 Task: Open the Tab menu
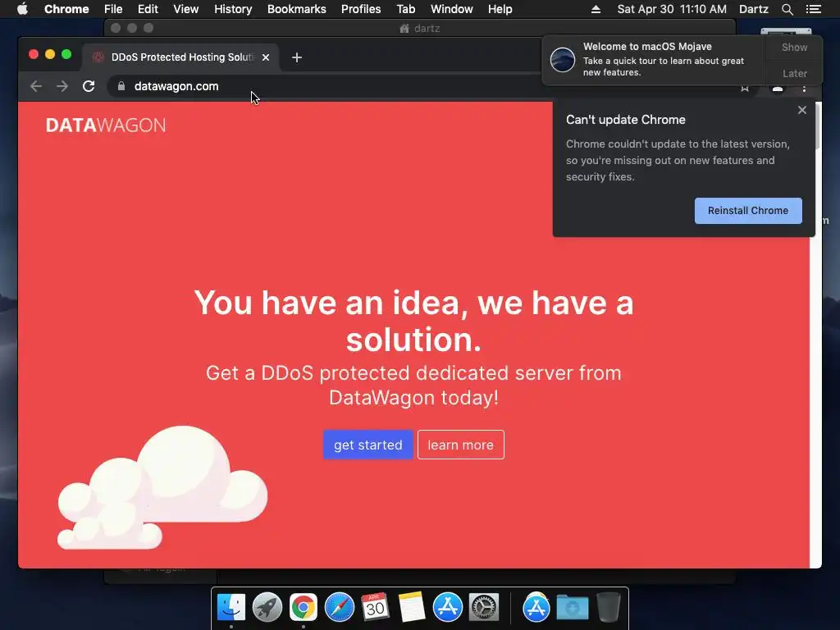click(405, 9)
